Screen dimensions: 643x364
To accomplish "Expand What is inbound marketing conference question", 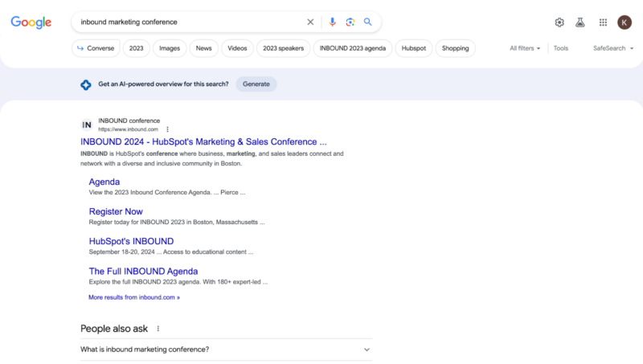I will (227, 350).
